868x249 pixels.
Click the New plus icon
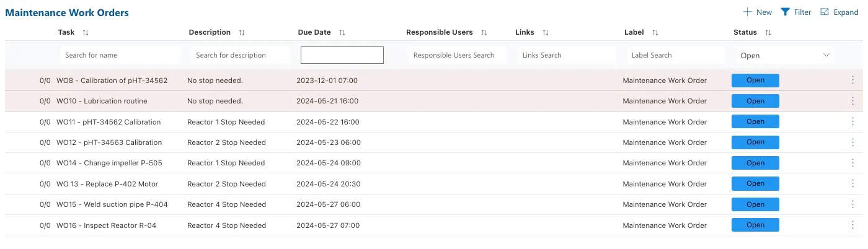tap(747, 12)
